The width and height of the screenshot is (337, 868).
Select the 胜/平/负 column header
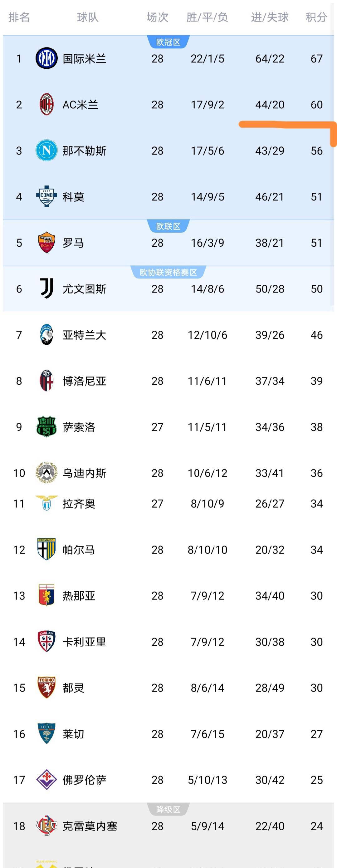tap(208, 17)
